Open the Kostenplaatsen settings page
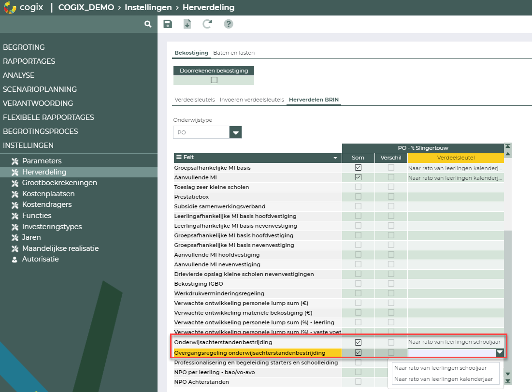This screenshot has height=392, width=532. (x=48, y=194)
